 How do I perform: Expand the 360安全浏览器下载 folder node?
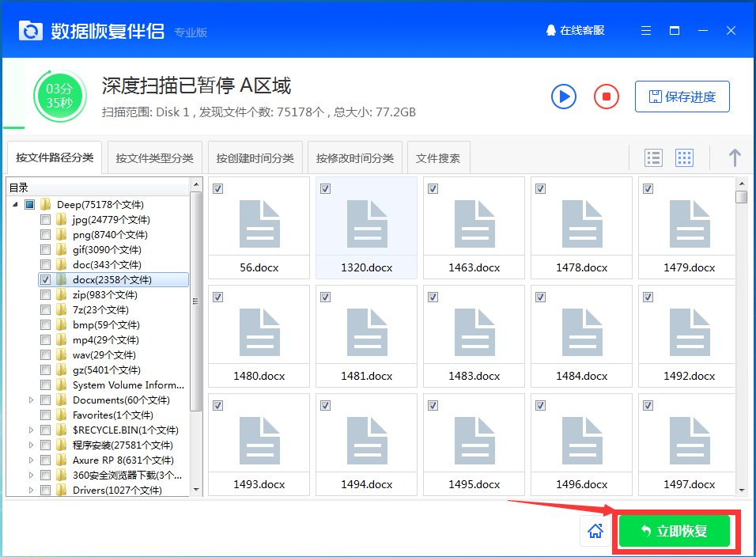pyautogui.click(x=31, y=475)
